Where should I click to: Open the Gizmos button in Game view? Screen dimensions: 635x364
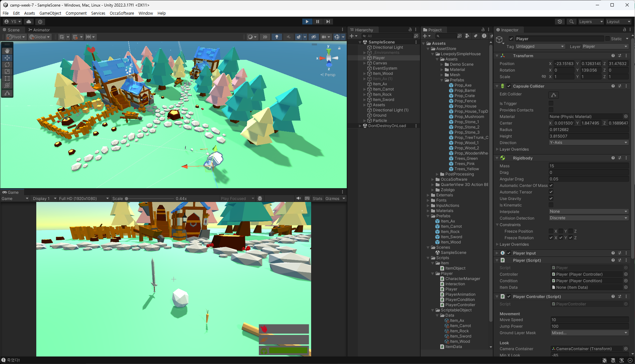[332, 198]
